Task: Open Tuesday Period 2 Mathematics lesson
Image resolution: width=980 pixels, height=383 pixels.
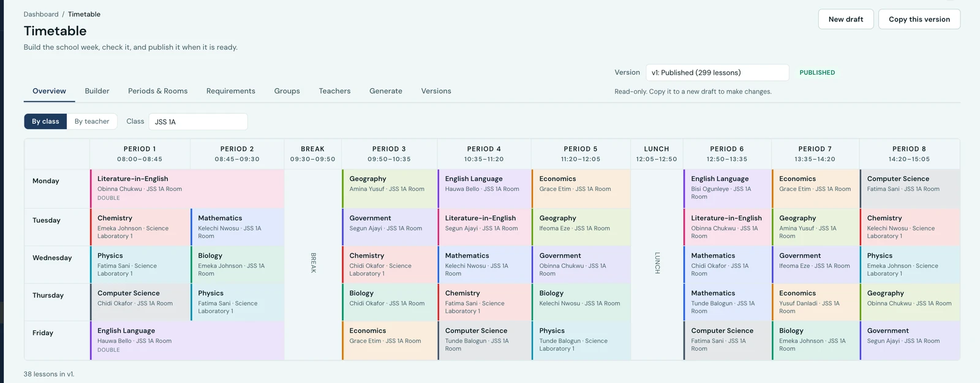Action: tap(237, 227)
